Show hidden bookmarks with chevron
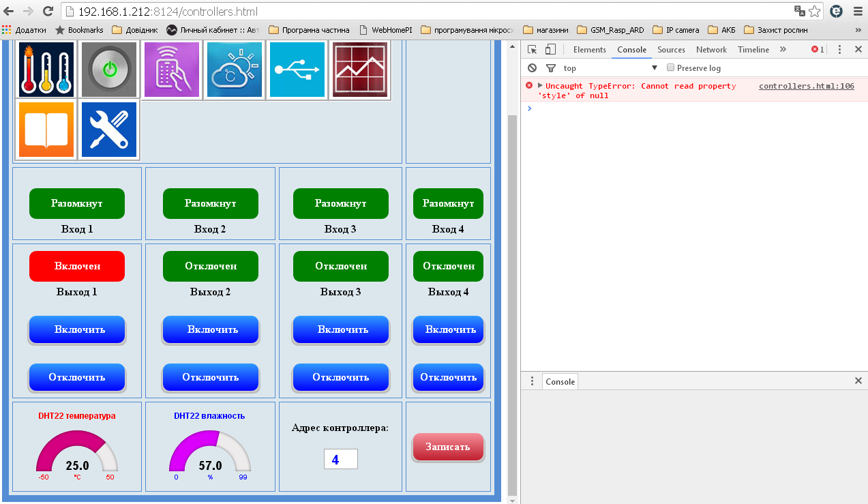 [858, 30]
